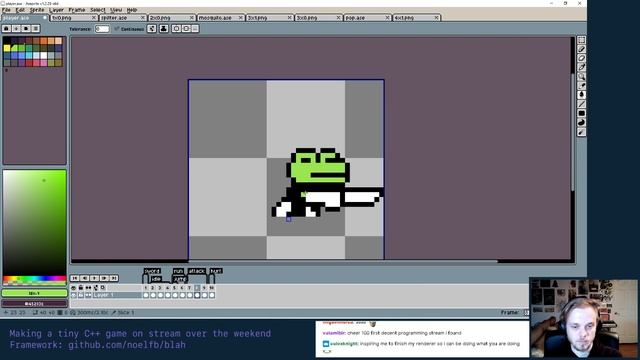The image size is (640, 360).
Task: Close the pop.ase tab
Action: (387, 18)
